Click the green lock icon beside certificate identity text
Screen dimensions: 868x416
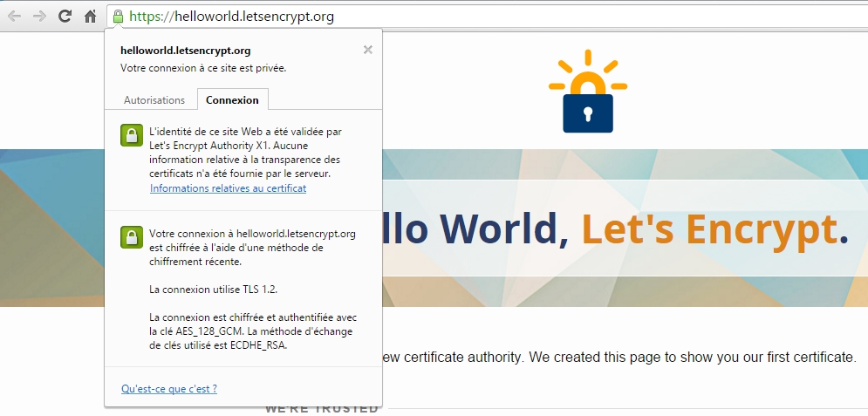(x=132, y=135)
